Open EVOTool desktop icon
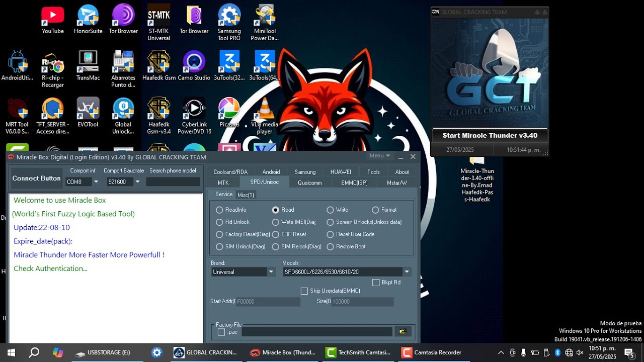Image resolution: width=644 pixels, height=362 pixels. tap(88, 113)
